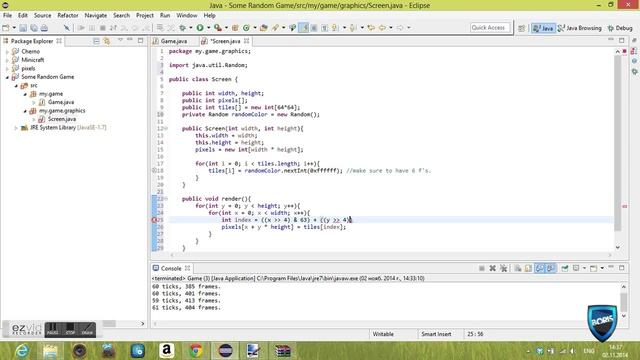Click the Open Type icon in toolbar

[x=264, y=28]
